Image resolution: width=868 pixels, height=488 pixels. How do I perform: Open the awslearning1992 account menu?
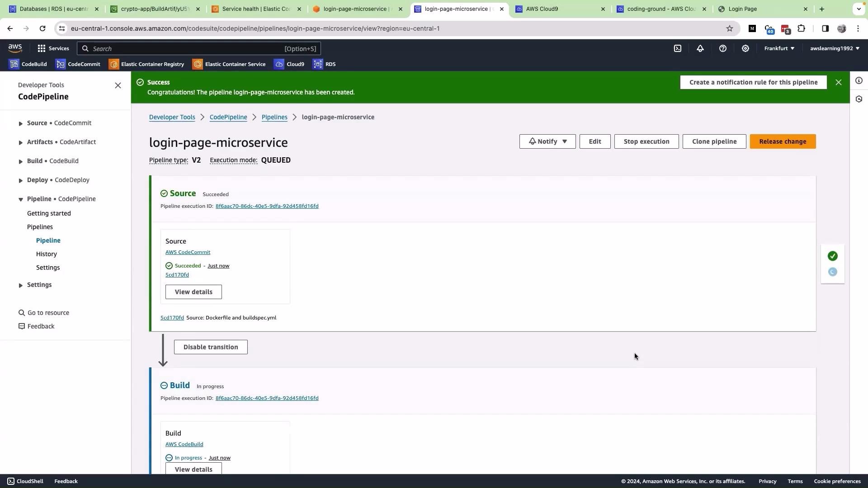pyautogui.click(x=835, y=48)
